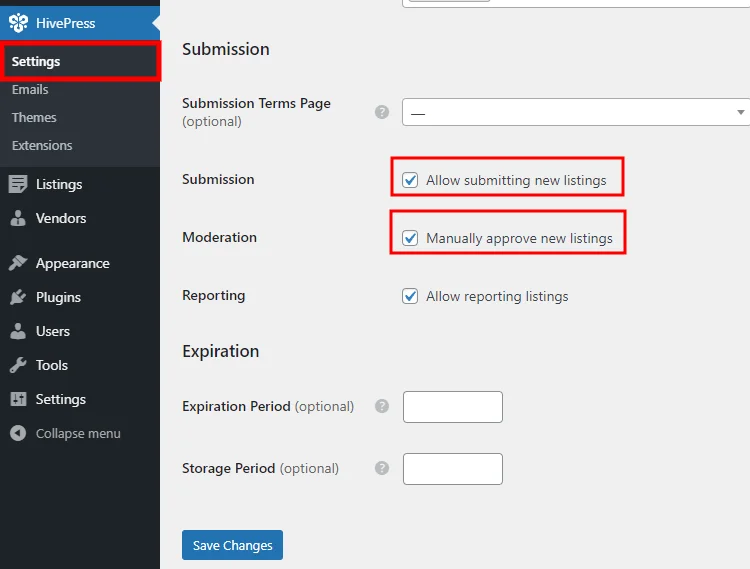Click help icon next to Expiration Period
750x569 pixels.
pos(382,406)
